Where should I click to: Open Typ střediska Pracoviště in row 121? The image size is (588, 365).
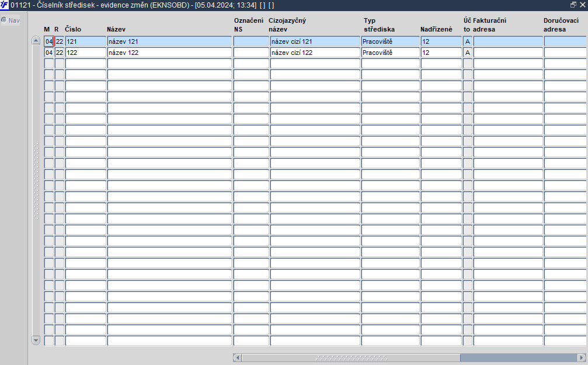click(391, 41)
